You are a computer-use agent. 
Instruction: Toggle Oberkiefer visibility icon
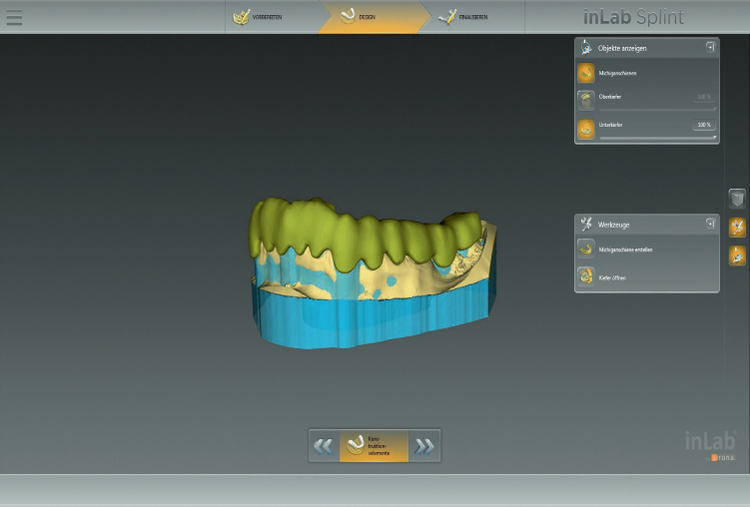(x=586, y=100)
